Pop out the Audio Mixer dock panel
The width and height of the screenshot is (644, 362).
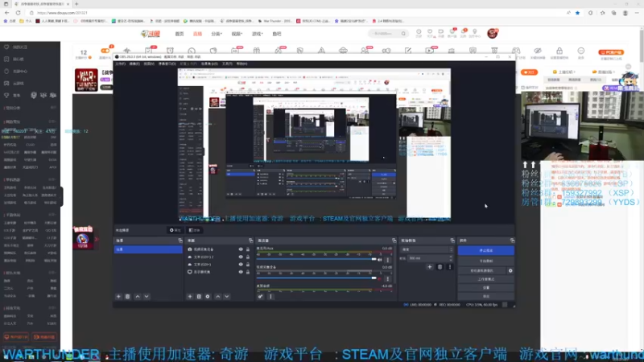(394, 241)
